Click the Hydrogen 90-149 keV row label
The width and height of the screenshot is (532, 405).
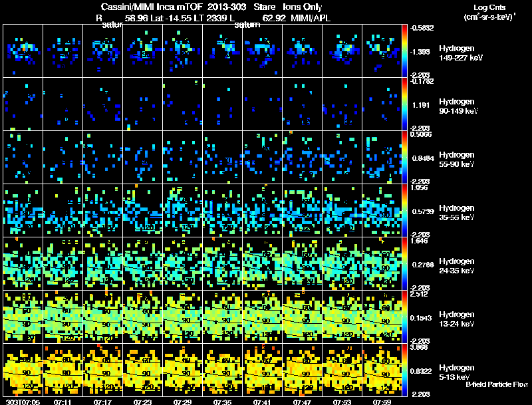click(459, 106)
